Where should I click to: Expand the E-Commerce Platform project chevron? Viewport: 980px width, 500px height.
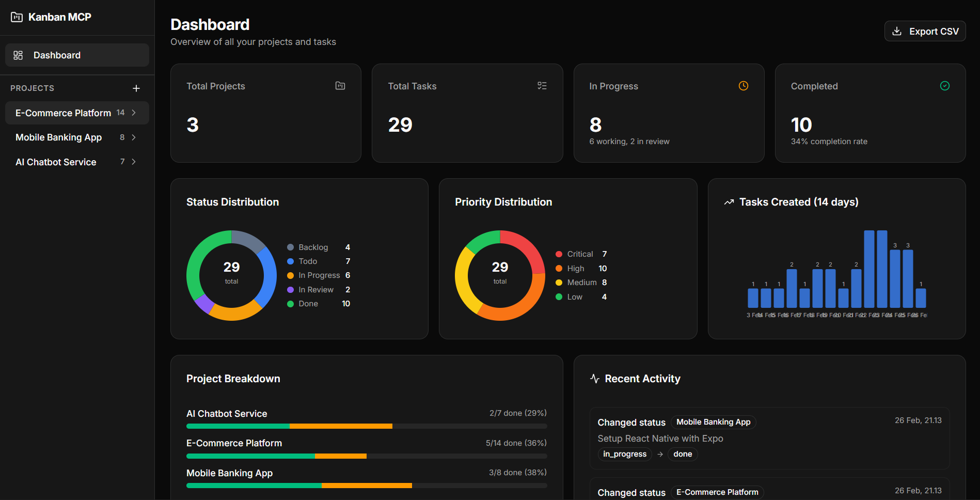[134, 113]
